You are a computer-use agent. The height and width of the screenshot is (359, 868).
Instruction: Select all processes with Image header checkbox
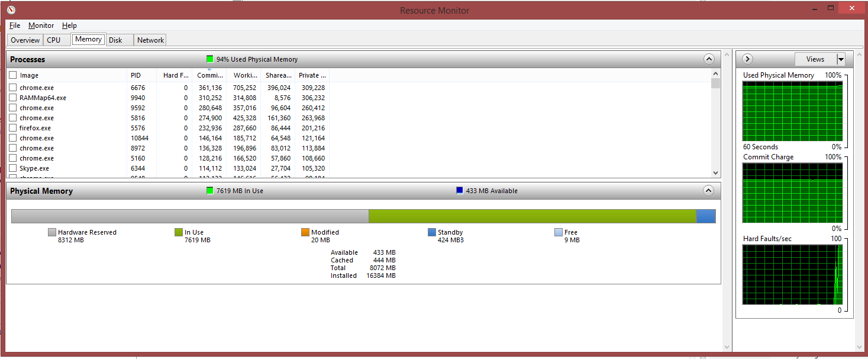(x=13, y=75)
